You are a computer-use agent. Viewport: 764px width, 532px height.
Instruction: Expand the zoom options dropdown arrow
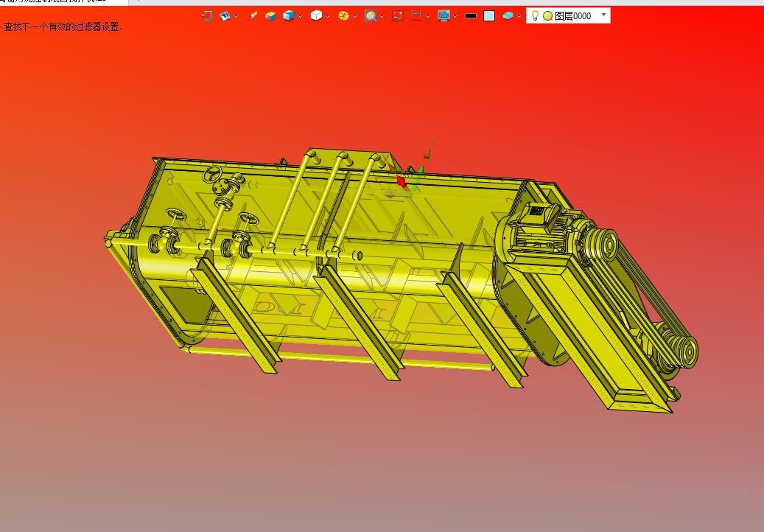click(x=382, y=16)
